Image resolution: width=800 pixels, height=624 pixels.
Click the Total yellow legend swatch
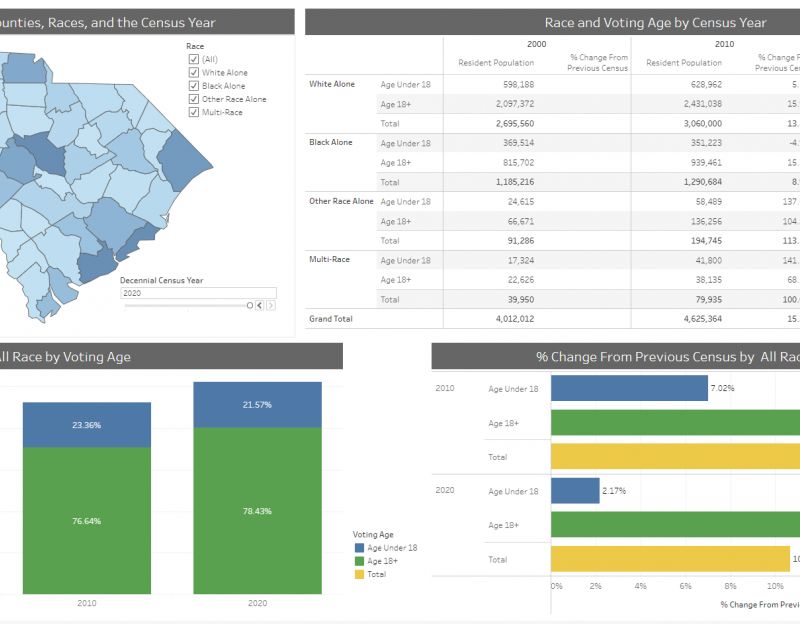pyautogui.click(x=359, y=575)
